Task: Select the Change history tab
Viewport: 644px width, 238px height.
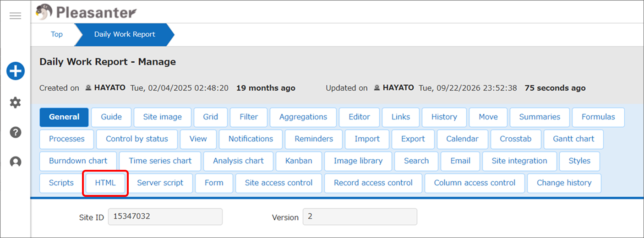Action: click(564, 183)
